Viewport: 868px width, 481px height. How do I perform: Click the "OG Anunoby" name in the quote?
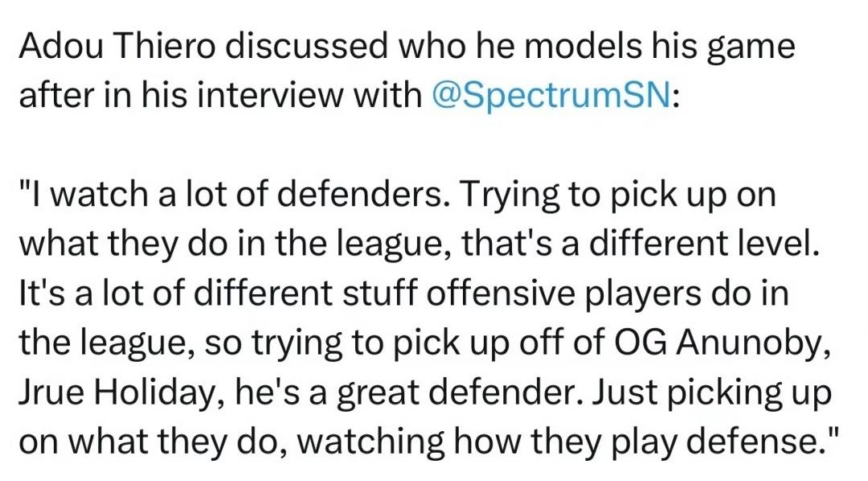[722, 343]
